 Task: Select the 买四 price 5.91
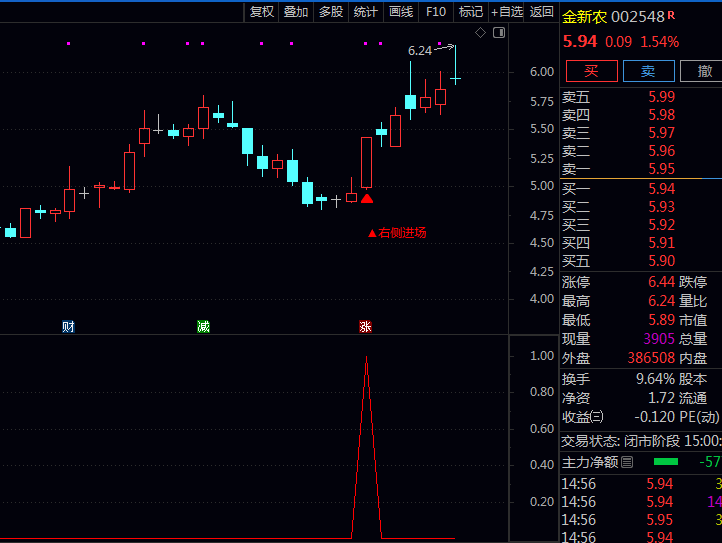click(661, 242)
